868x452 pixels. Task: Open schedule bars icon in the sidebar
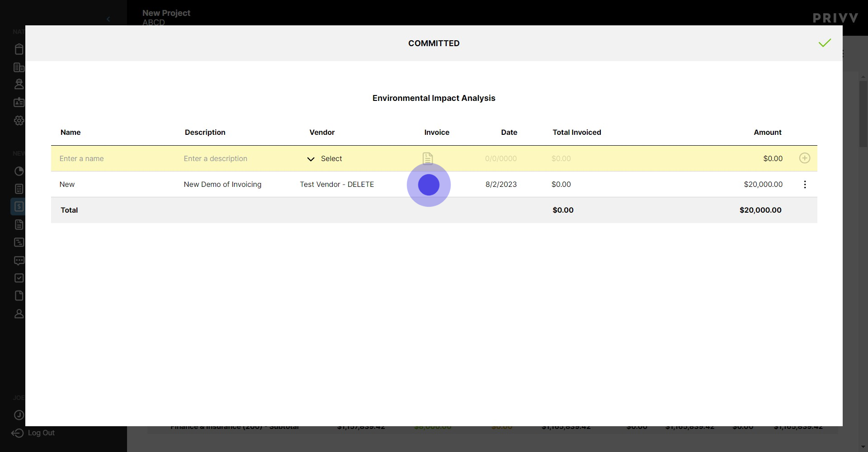coord(19,242)
